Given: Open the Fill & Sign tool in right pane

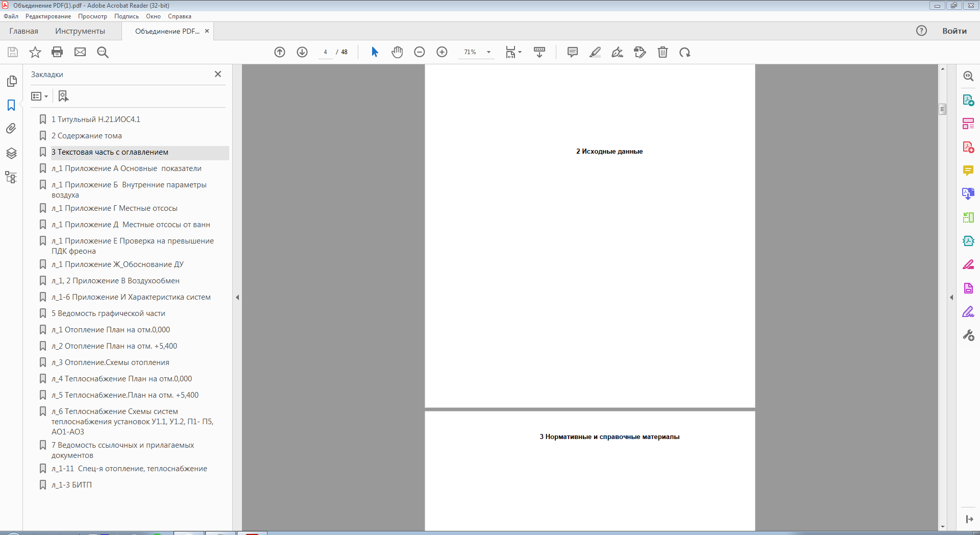Looking at the screenshot, I should point(968,311).
